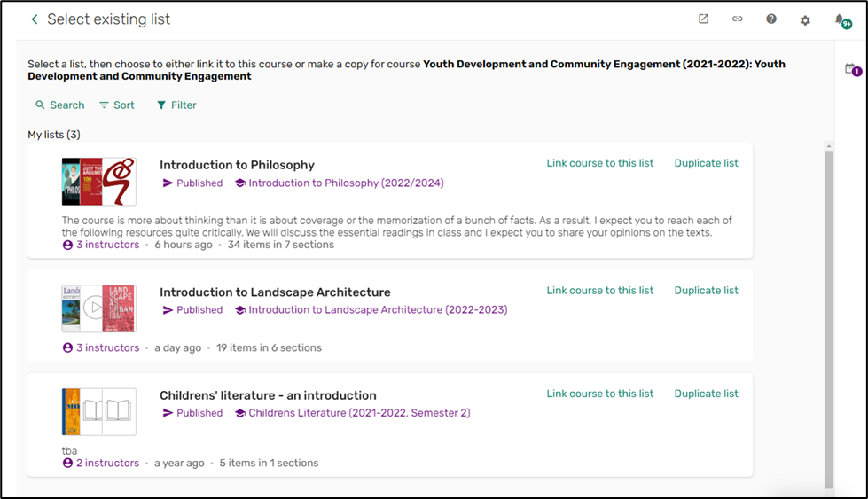Click the Childrens' literature cover thumbnail

(x=99, y=411)
